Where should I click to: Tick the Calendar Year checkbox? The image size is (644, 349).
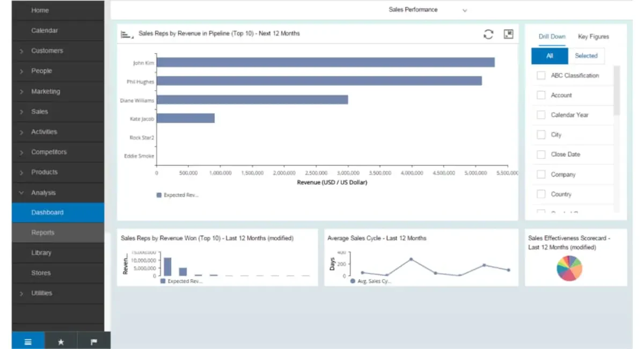coord(541,115)
